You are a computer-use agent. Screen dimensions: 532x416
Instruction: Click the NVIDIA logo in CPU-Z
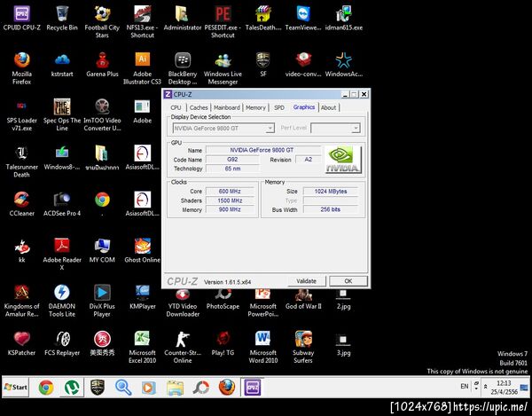click(343, 160)
